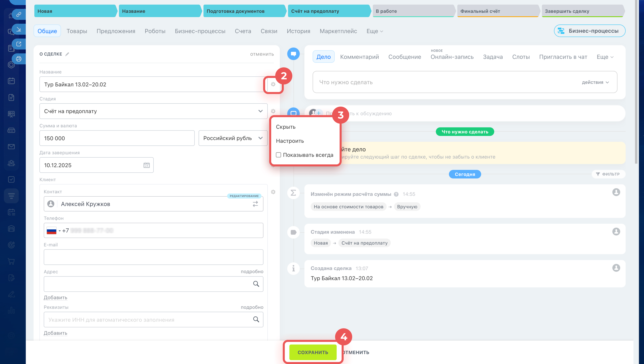Click swap contact arrows icon for Алексей Кружков
The height and width of the screenshot is (364, 644).
(x=255, y=204)
